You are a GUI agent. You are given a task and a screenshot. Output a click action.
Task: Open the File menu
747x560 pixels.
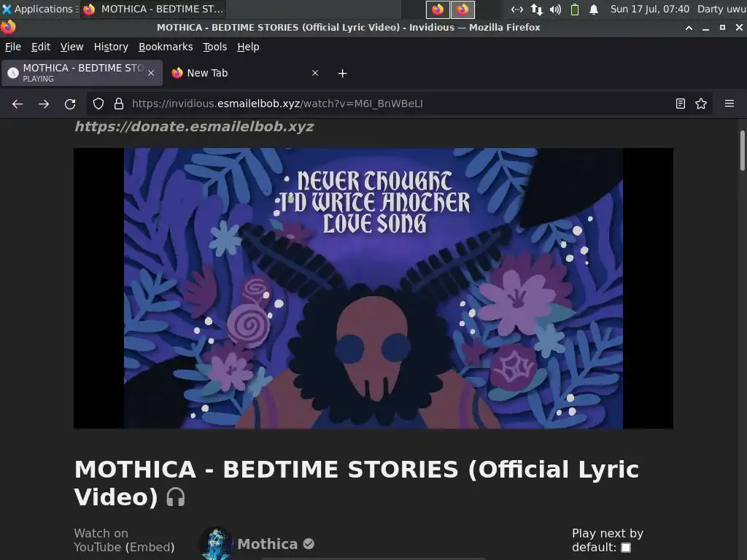[x=13, y=47]
